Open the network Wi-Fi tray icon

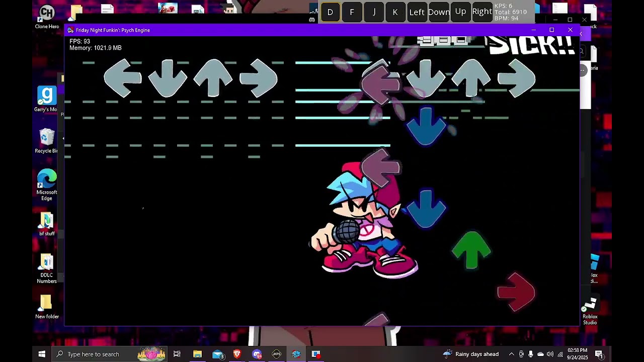point(560,354)
